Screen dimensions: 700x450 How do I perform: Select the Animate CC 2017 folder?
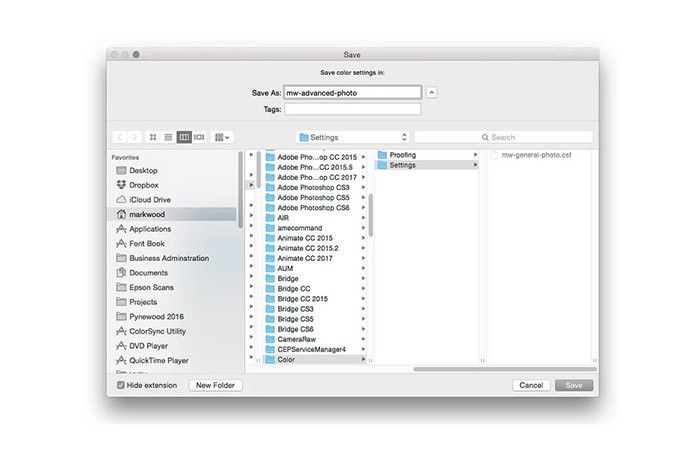[x=315, y=258]
